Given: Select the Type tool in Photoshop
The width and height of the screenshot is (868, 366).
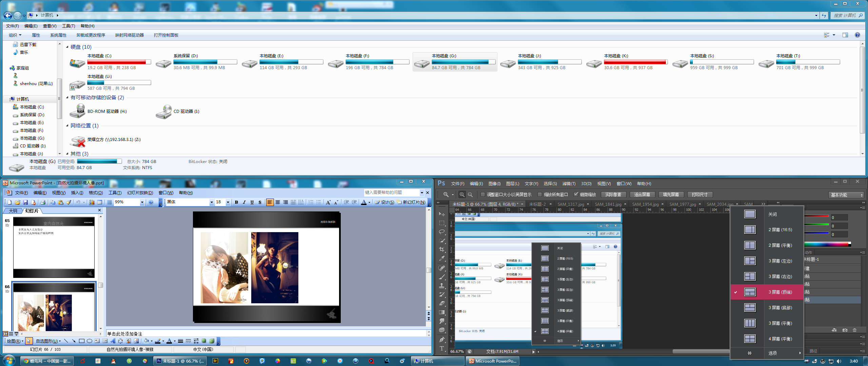Looking at the screenshot, I should (441, 348).
